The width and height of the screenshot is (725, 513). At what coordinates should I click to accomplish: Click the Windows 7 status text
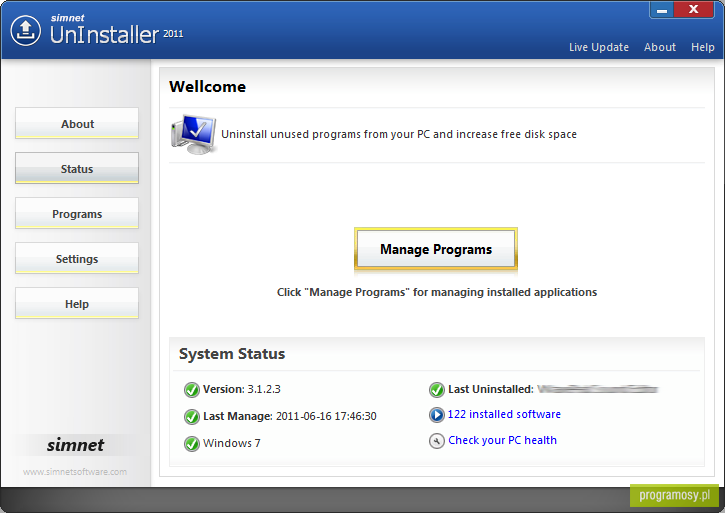[x=232, y=443]
